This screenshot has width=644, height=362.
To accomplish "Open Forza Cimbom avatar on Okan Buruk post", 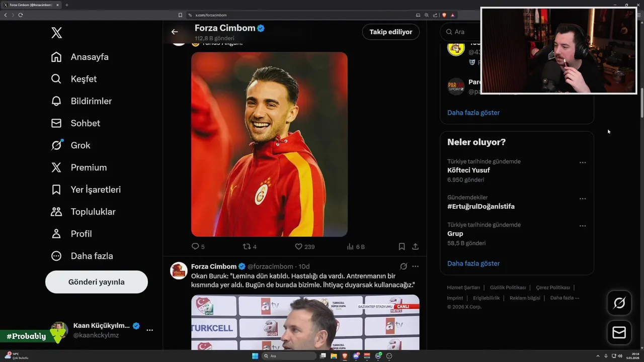I will point(179,270).
